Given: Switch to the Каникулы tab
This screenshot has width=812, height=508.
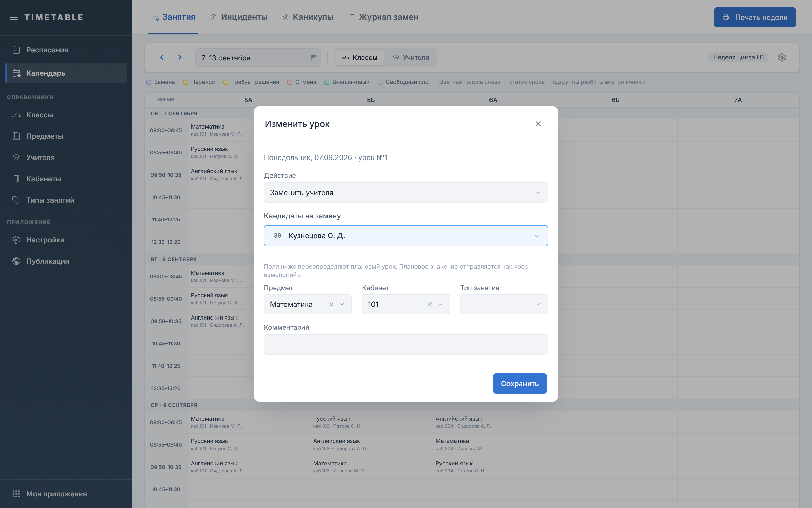Looking at the screenshot, I should 308,17.
